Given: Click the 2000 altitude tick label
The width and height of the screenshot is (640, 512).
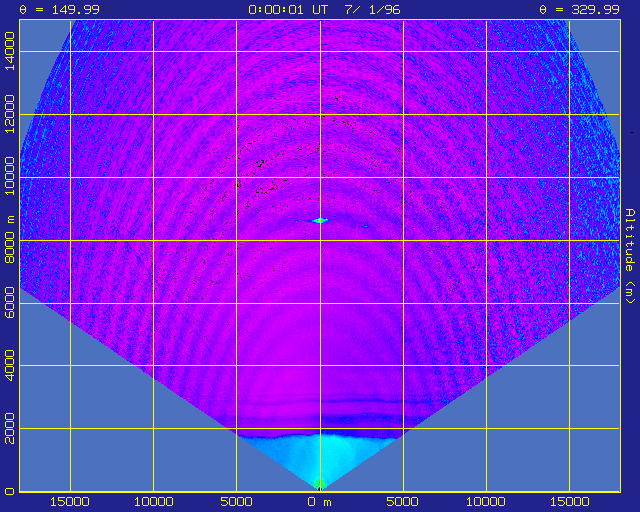Looking at the screenshot, I should coord(9,428).
